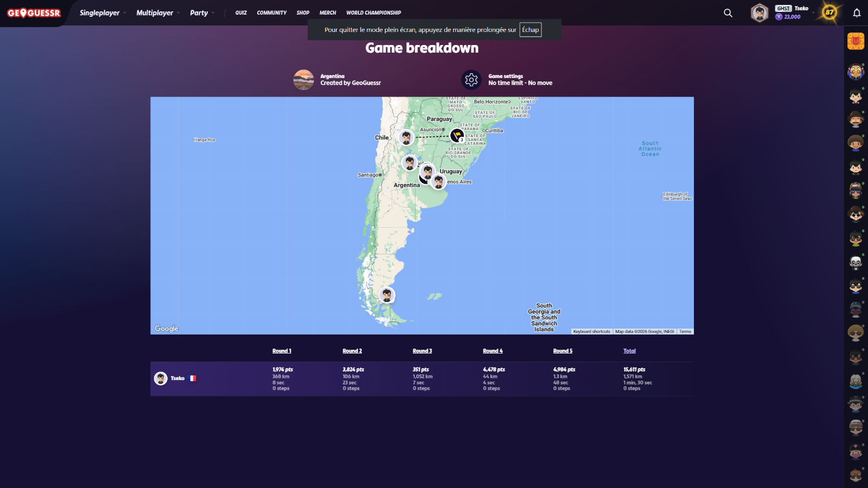The image size is (868, 488).
Task: Open the search magnifier icon
Action: point(728,13)
